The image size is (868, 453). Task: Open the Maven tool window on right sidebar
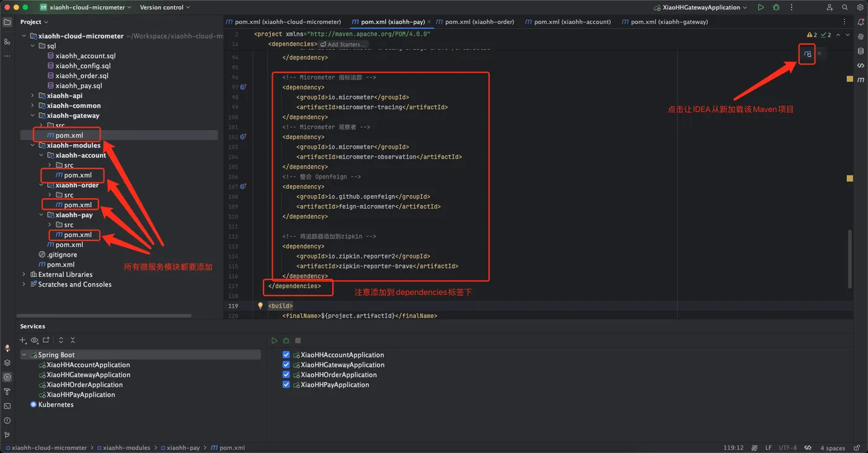[x=861, y=80]
